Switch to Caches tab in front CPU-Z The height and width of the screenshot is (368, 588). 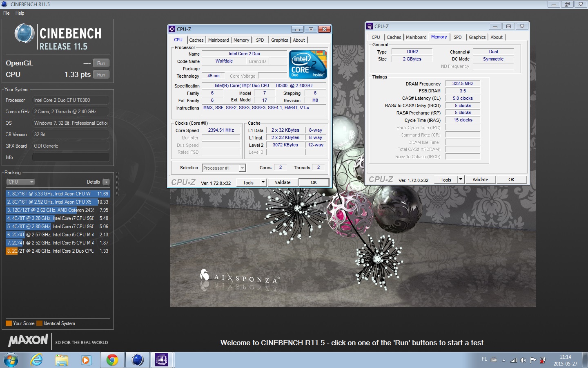(x=196, y=40)
